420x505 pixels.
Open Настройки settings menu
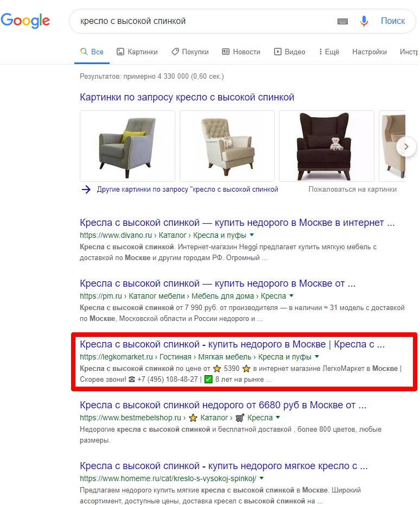tap(370, 52)
